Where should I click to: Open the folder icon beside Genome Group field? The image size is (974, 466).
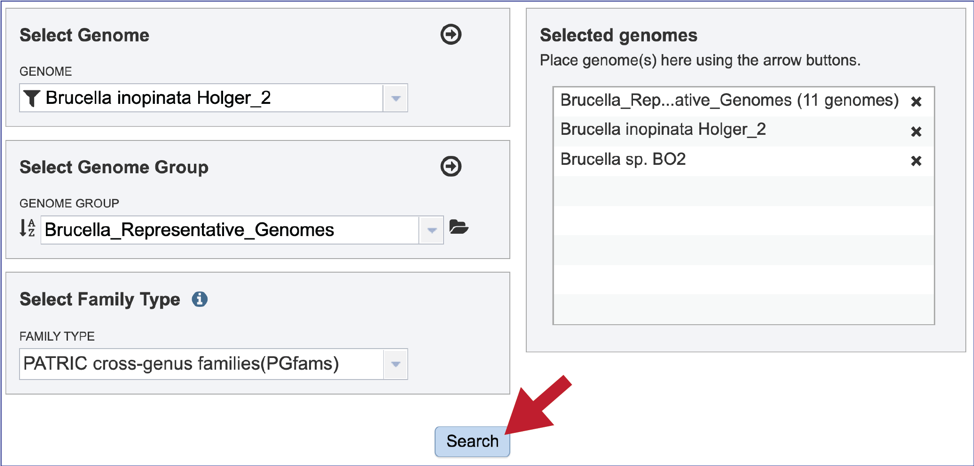[x=459, y=228]
